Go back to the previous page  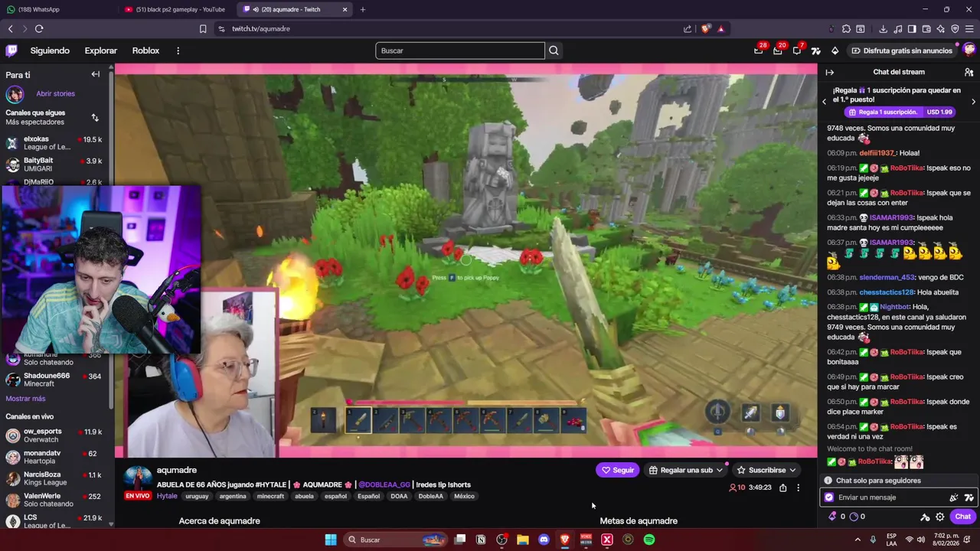(10, 29)
